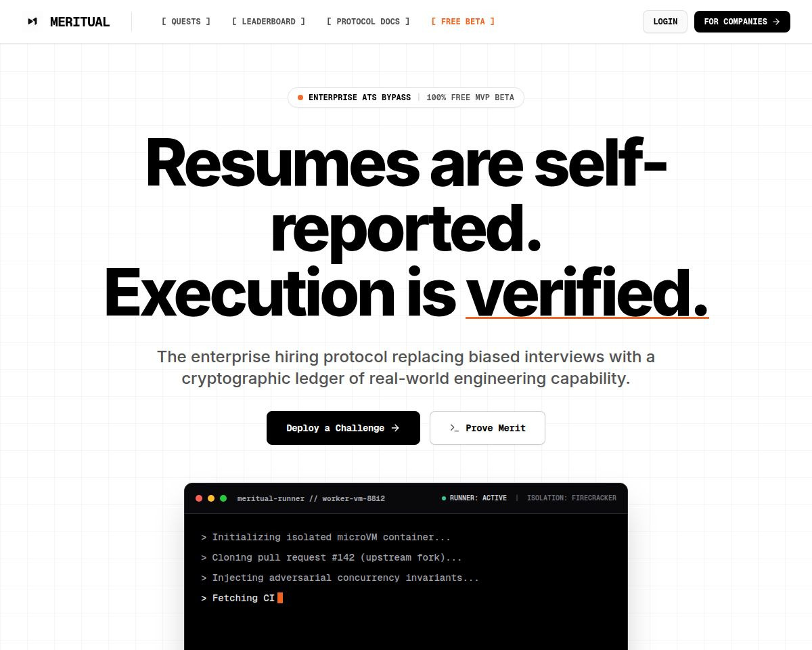Click the orange dot in the beta badge
The width and height of the screenshot is (812, 650).
tap(300, 97)
